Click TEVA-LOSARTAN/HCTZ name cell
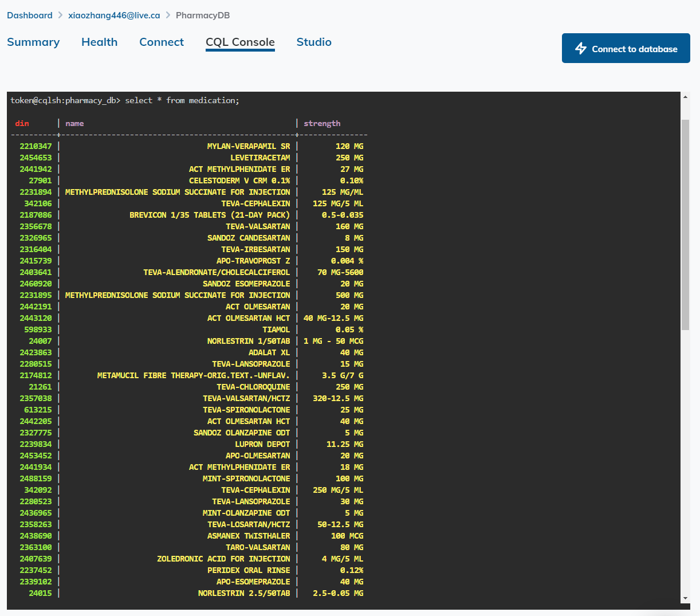This screenshot has width=700, height=616. pos(249,524)
